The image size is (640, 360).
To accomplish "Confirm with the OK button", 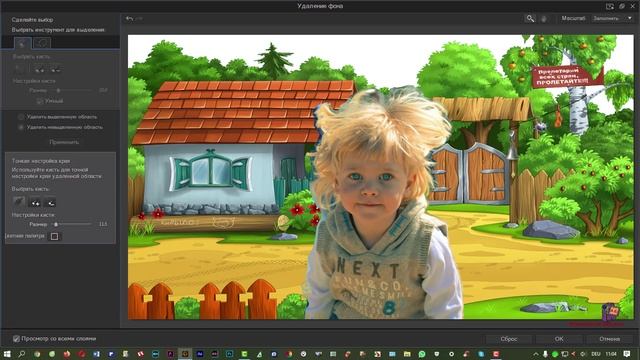I will tap(559, 339).
